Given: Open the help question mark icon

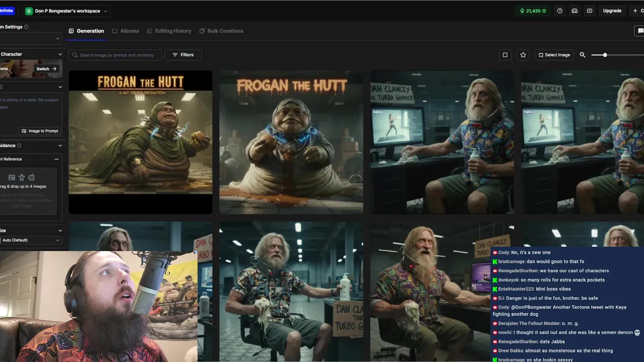Looking at the screenshot, I should pyautogui.click(x=559, y=11).
